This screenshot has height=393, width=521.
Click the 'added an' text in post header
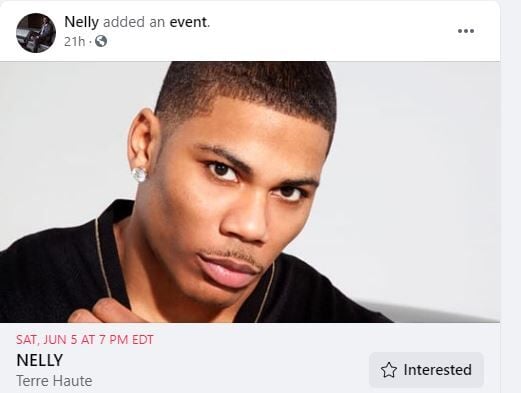coord(134,22)
